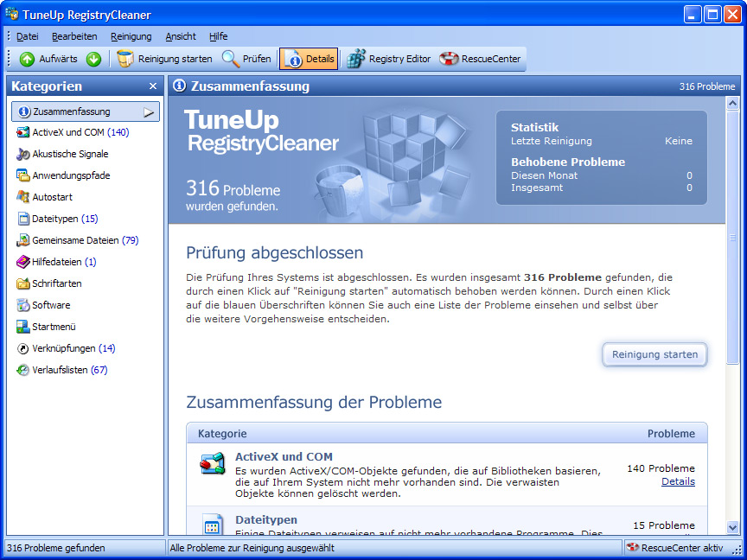Click the Dateitypen icon in summary table
Screen dimensions: 747x560
[212, 524]
